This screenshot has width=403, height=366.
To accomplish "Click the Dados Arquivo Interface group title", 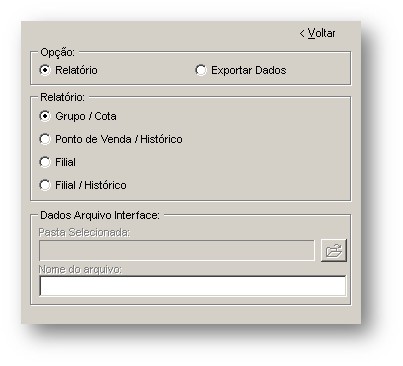I will 100,215.
